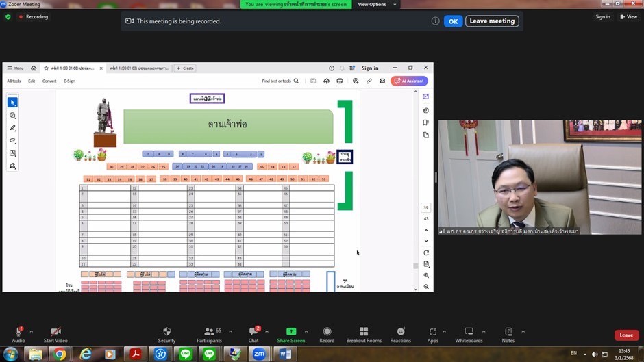This screenshot has height=362, width=644.
Task: Open Notes in Zoom toolbar
Action: (x=508, y=335)
